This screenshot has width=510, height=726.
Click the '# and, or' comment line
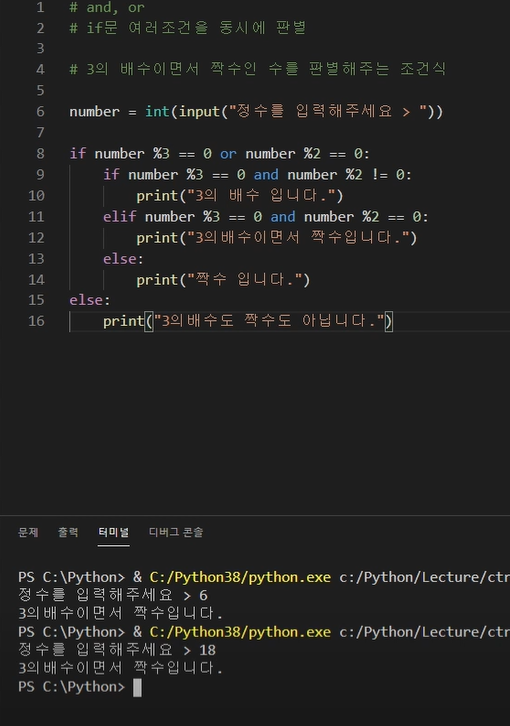click(x=107, y=7)
